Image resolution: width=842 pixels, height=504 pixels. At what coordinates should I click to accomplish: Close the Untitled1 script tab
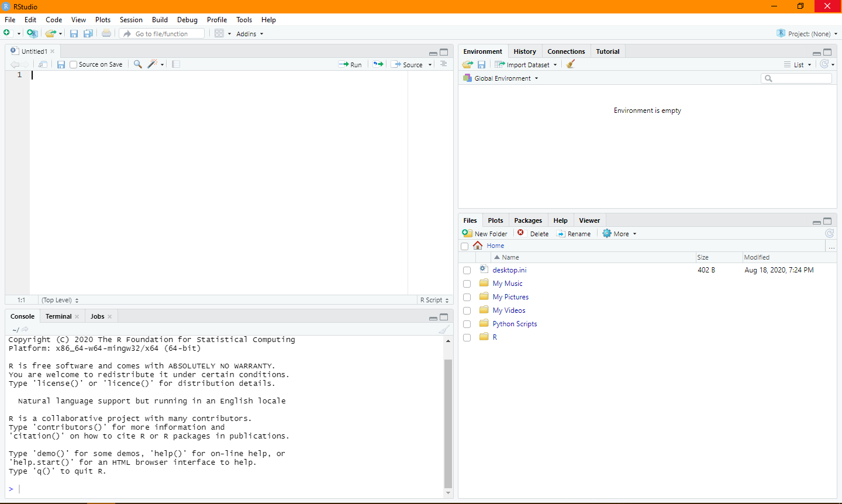pyautogui.click(x=52, y=51)
